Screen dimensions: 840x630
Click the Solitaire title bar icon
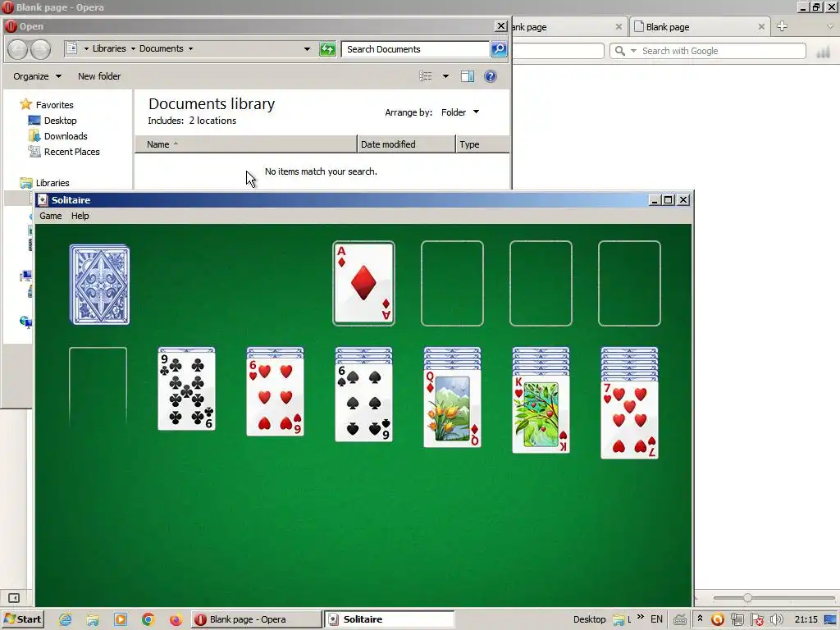[43, 200]
